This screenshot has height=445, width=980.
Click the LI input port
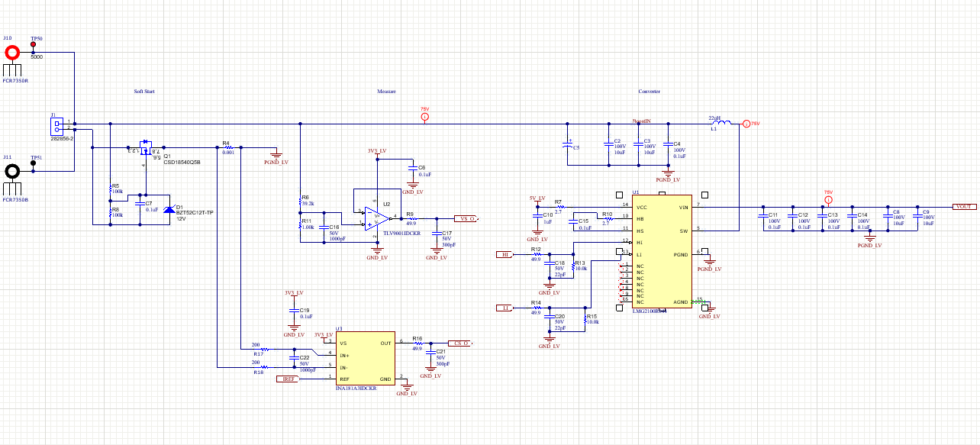506,308
